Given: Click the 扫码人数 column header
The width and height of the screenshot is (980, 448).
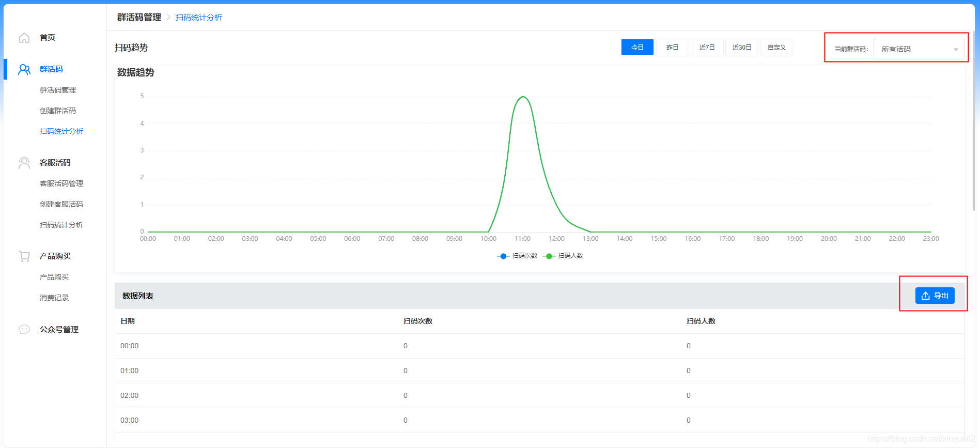Looking at the screenshot, I should [x=701, y=321].
